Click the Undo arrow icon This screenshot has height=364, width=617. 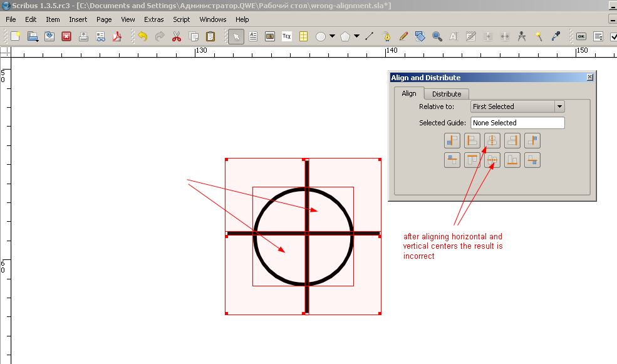[143, 36]
